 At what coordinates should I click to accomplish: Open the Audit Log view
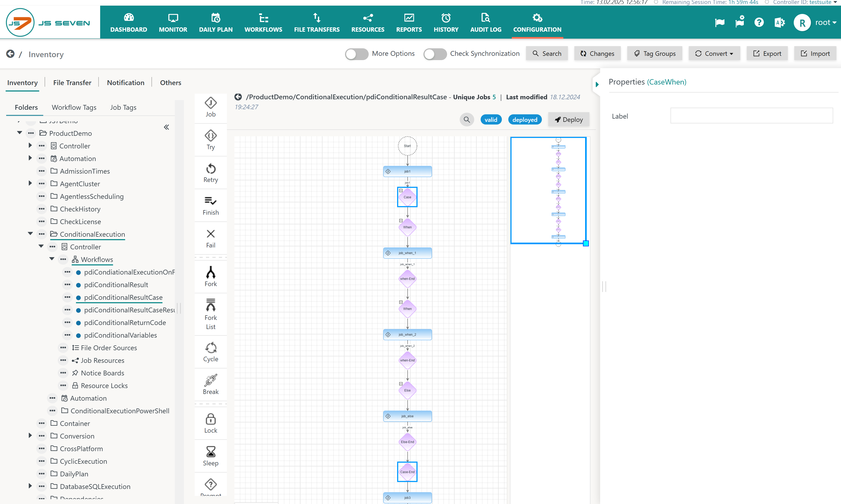[x=485, y=23]
